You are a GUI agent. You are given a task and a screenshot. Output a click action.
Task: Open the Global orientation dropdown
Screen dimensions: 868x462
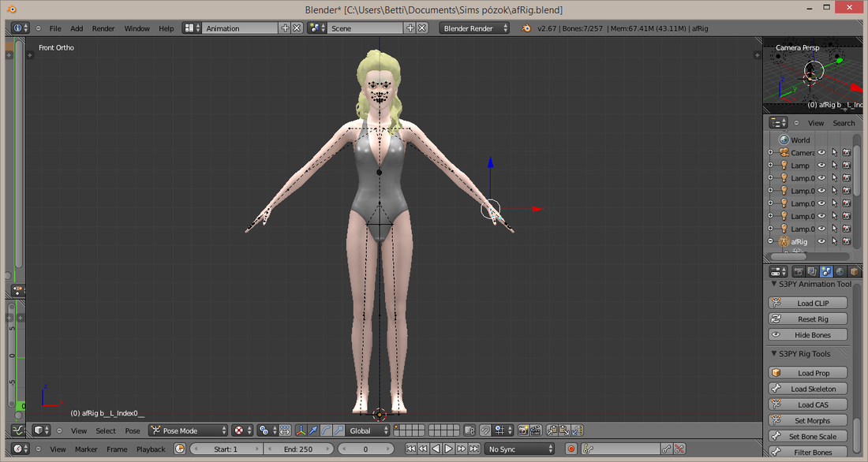click(x=368, y=430)
